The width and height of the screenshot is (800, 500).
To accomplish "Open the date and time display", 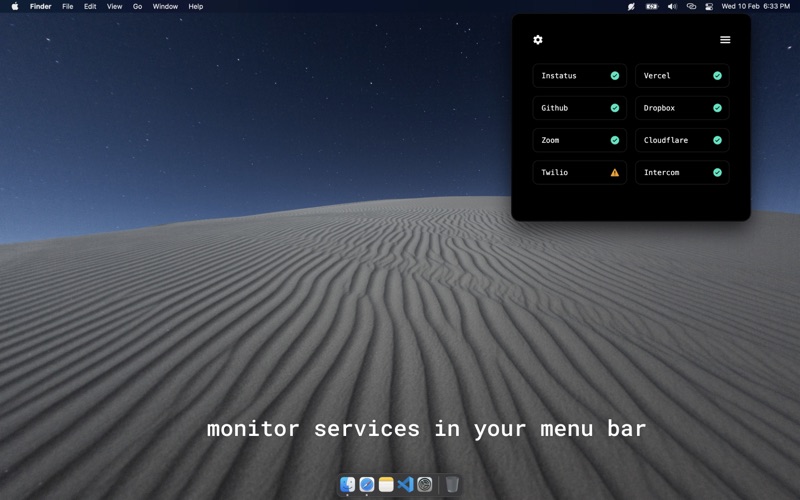I will click(x=756, y=7).
